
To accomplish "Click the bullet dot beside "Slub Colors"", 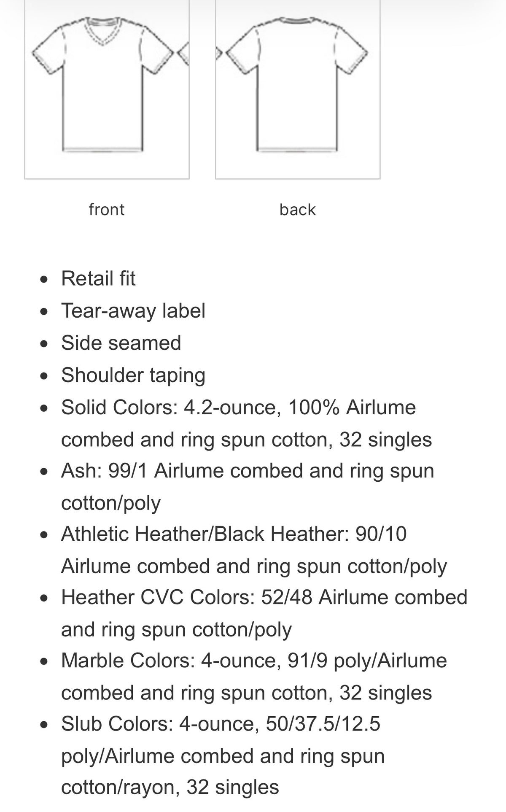I will 44,725.
